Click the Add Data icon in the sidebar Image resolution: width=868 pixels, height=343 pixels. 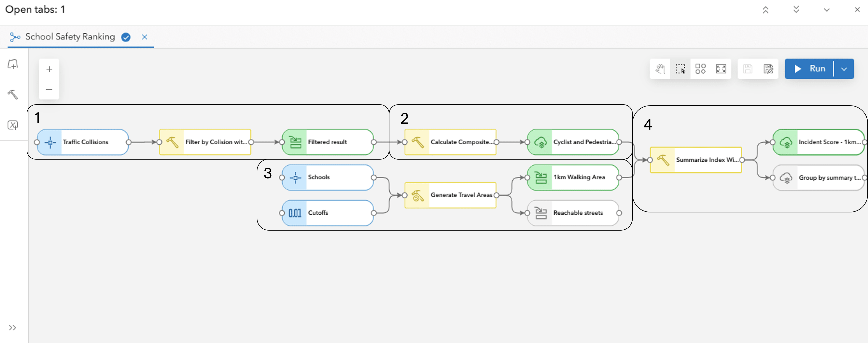point(13,64)
